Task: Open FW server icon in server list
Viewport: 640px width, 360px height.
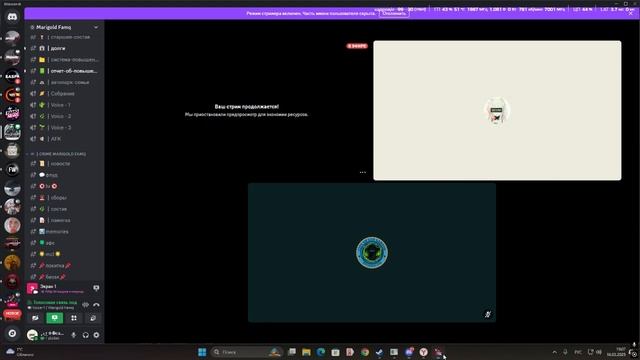Action: [x=12, y=169]
